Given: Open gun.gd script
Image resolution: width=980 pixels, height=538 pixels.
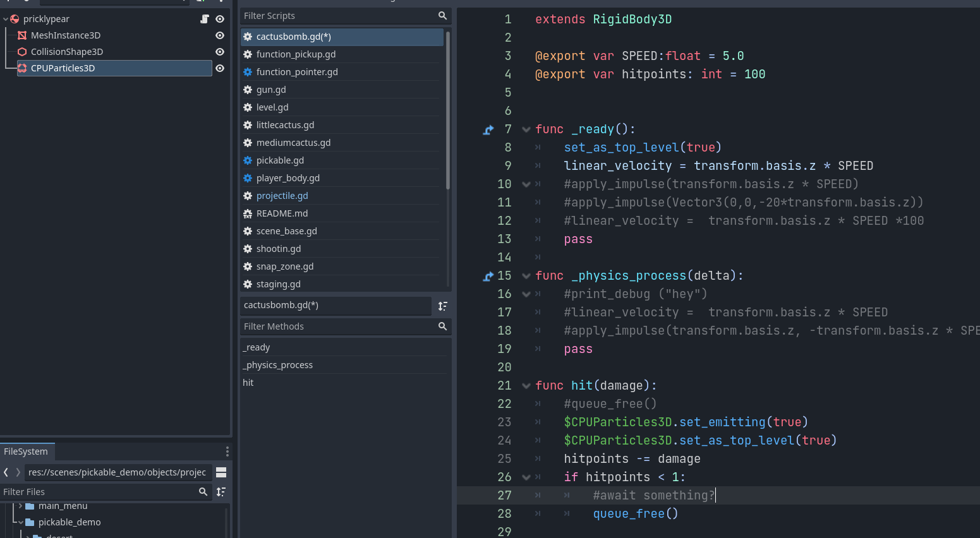Looking at the screenshot, I should (342, 90).
